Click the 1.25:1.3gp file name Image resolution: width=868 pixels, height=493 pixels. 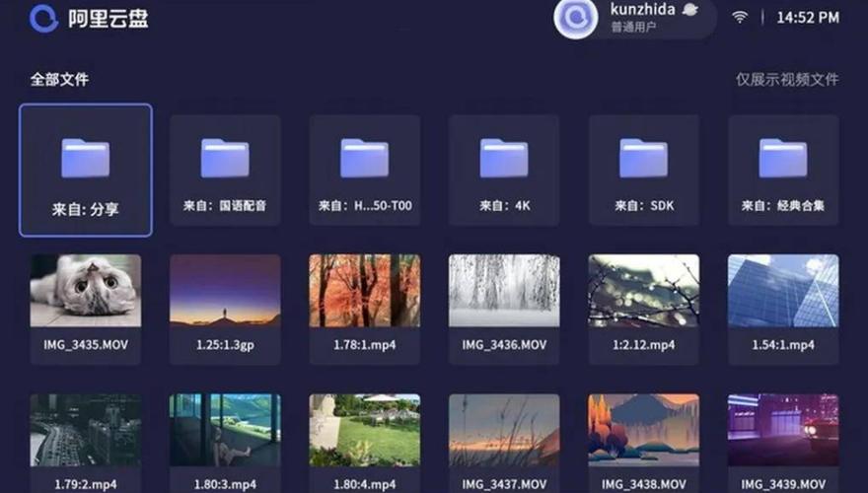coord(225,345)
